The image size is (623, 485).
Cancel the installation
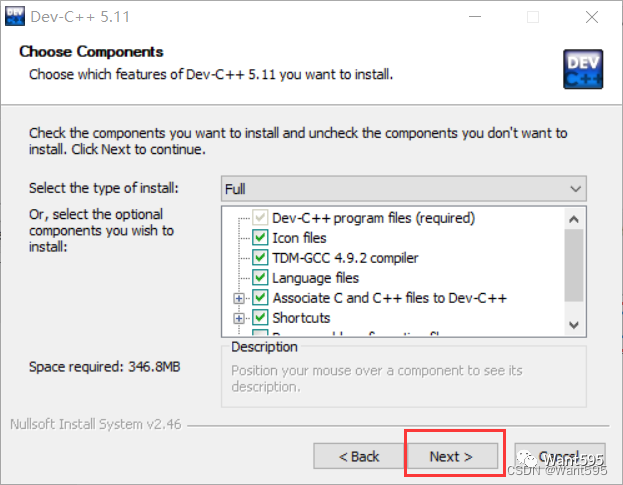(559, 456)
